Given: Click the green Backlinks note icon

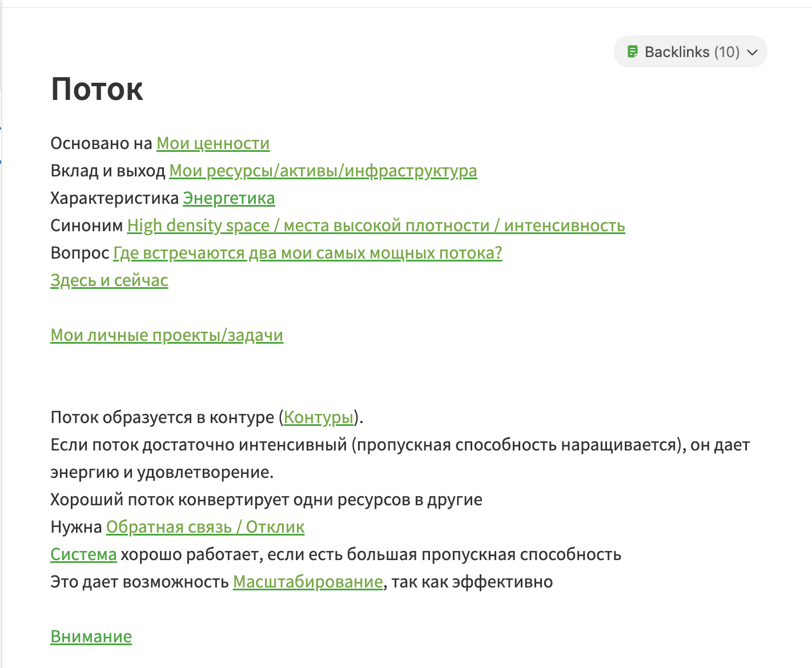Looking at the screenshot, I should click(632, 52).
